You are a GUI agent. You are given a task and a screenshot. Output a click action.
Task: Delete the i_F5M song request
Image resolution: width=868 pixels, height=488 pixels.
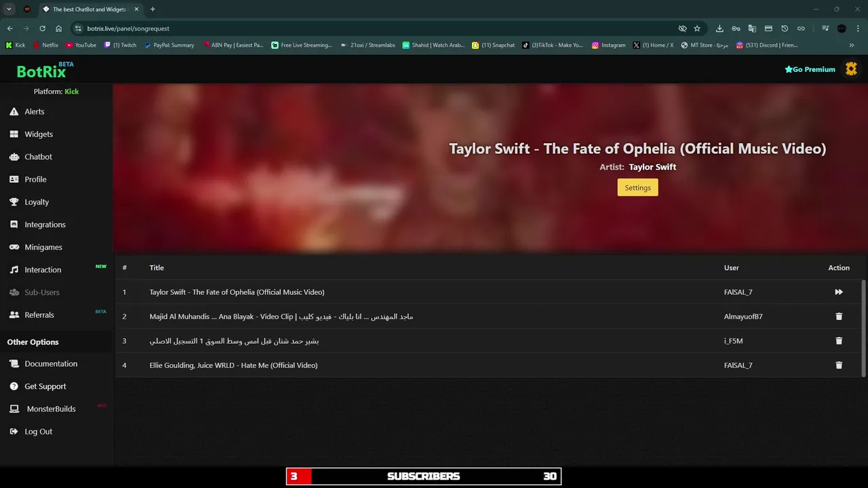[x=839, y=341]
